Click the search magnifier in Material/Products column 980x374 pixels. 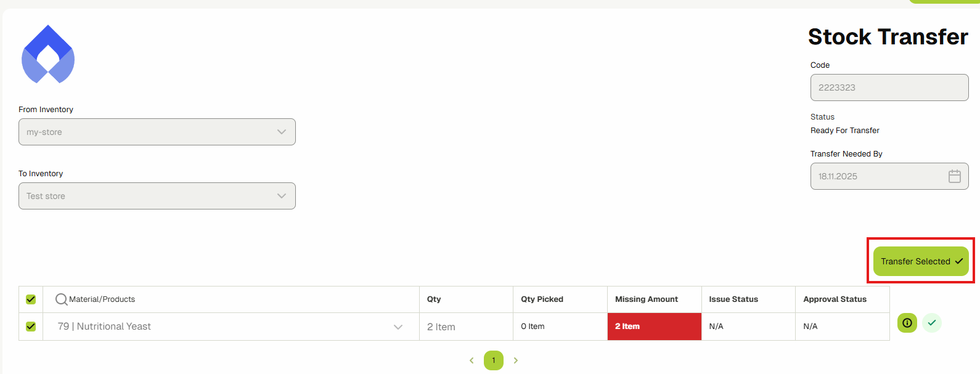[x=60, y=299]
